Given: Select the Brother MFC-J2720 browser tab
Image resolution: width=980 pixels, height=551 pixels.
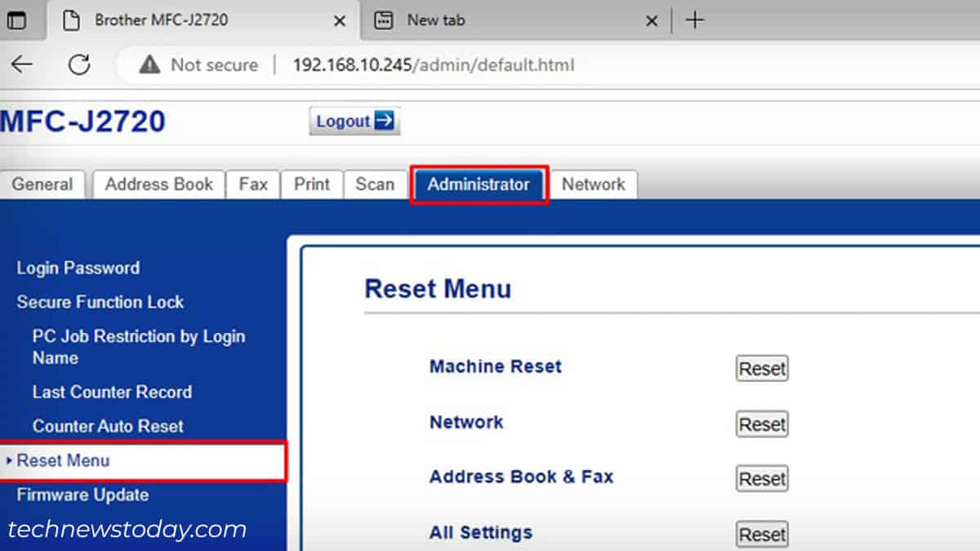Looking at the screenshot, I should (205, 21).
